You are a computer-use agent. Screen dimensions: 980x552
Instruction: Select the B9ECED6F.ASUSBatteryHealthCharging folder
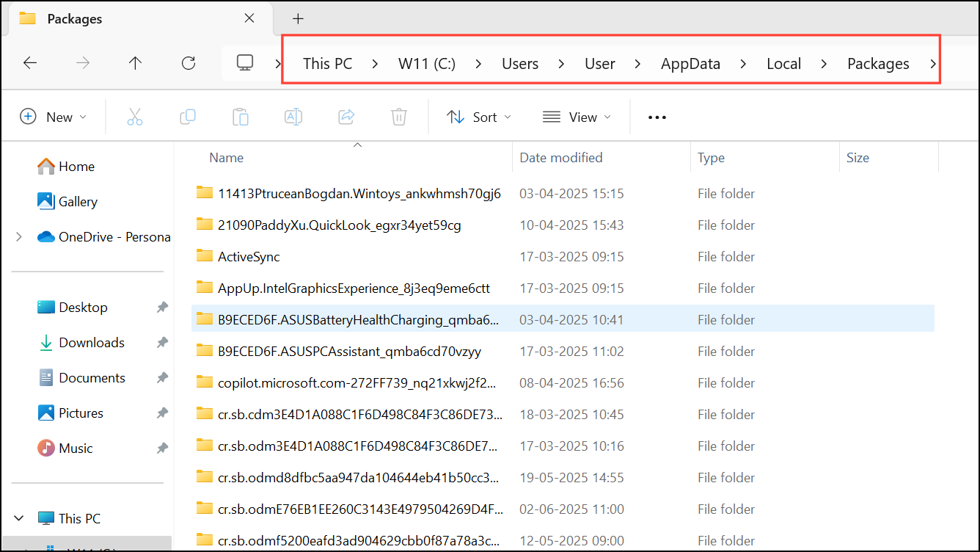(563, 320)
